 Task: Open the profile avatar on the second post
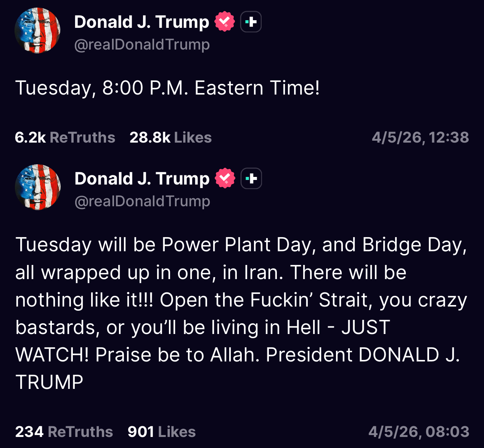click(x=38, y=187)
